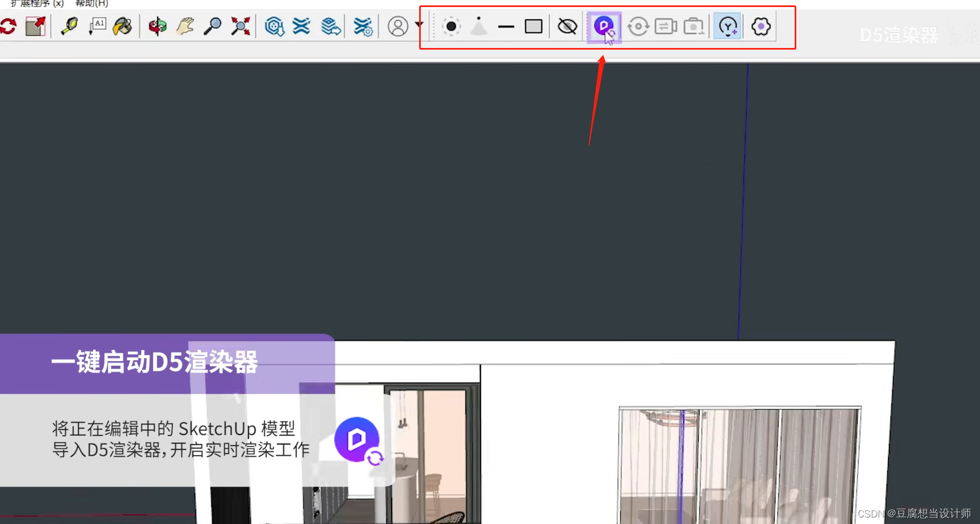This screenshot has height=524, width=980.
Task: Select the D5 Line Light tool
Action: 506,26
